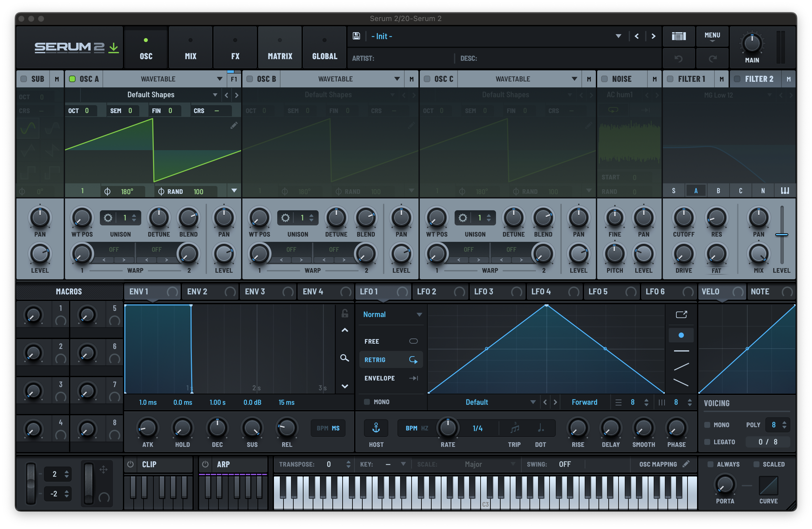Select the LFO FREE trigger mode

pos(391,341)
